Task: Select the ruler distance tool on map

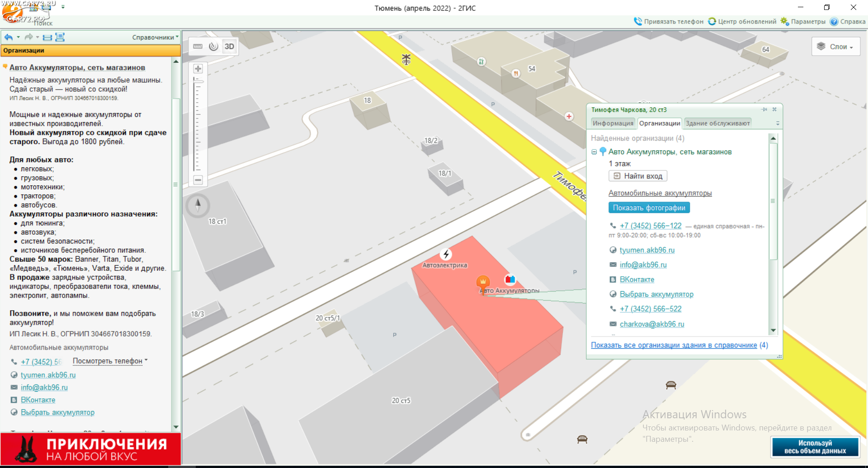Action: pyautogui.click(x=198, y=47)
